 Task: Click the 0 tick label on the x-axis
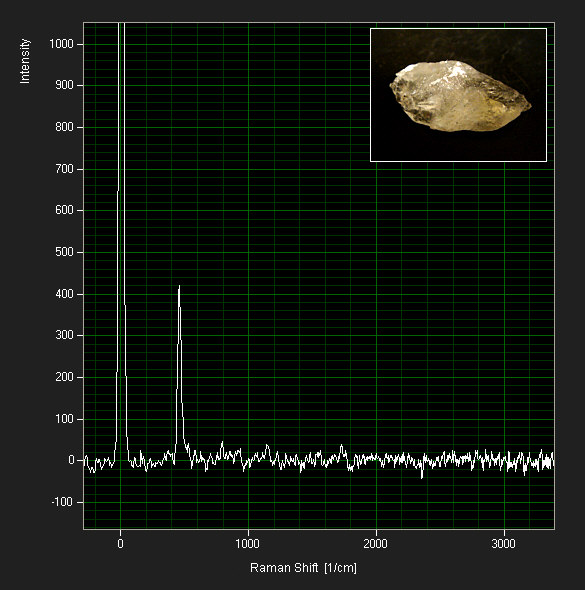120,544
